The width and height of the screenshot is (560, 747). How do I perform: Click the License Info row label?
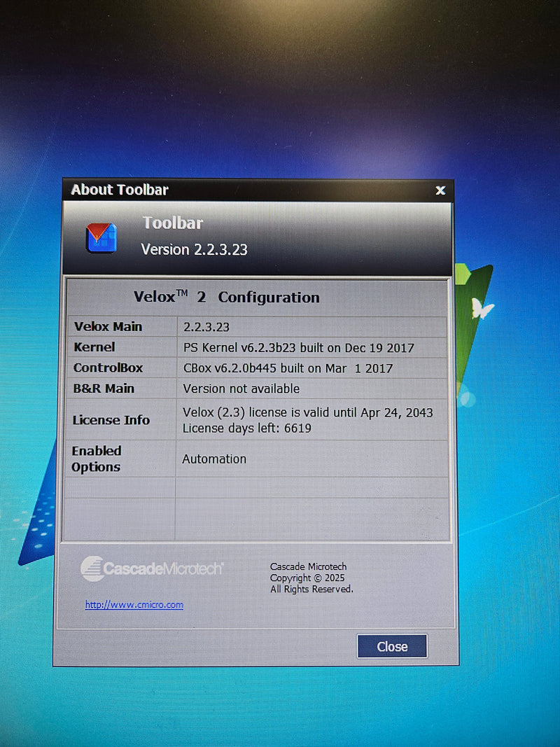(111, 420)
